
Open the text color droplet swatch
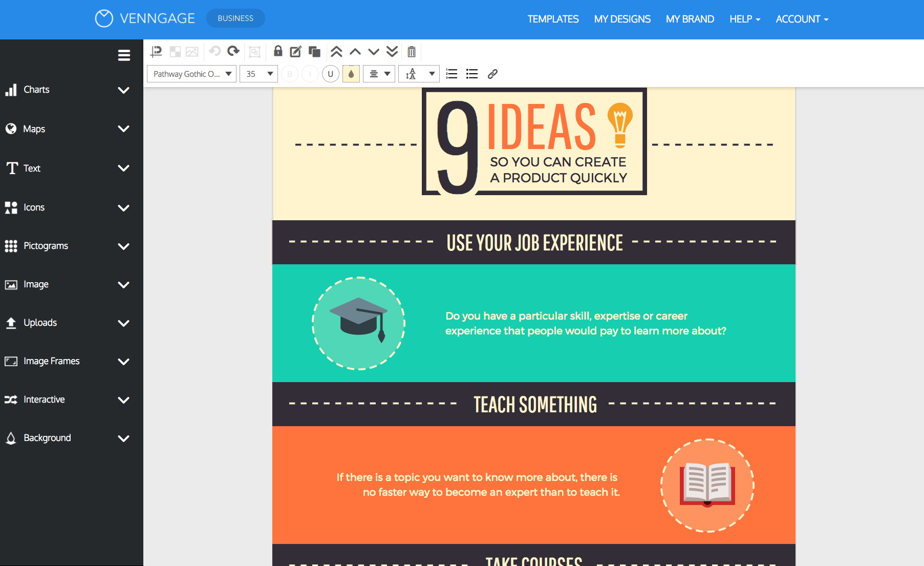click(351, 74)
